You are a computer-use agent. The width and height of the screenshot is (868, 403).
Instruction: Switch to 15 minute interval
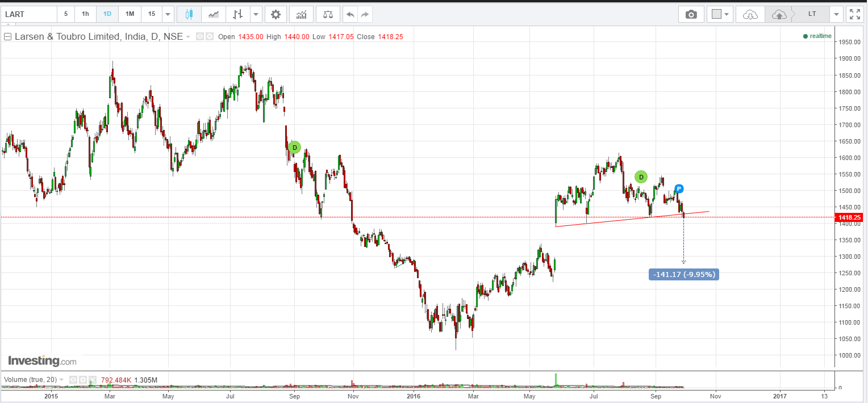coord(152,14)
